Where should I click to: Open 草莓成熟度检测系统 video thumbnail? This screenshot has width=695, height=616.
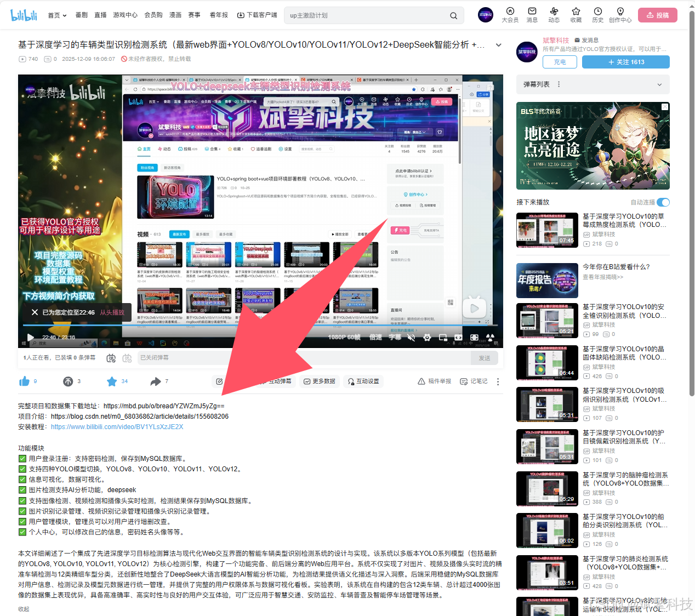[x=547, y=230]
